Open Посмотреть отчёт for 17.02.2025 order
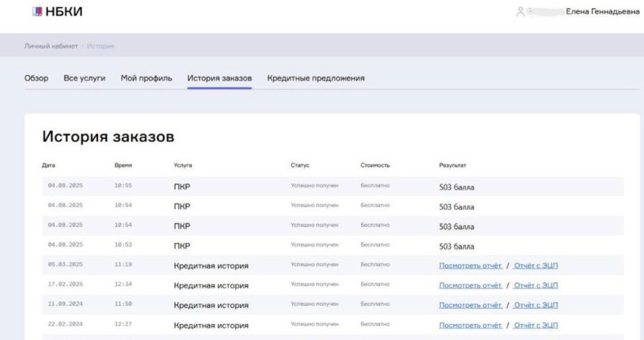The width and height of the screenshot is (644, 340). tap(470, 285)
